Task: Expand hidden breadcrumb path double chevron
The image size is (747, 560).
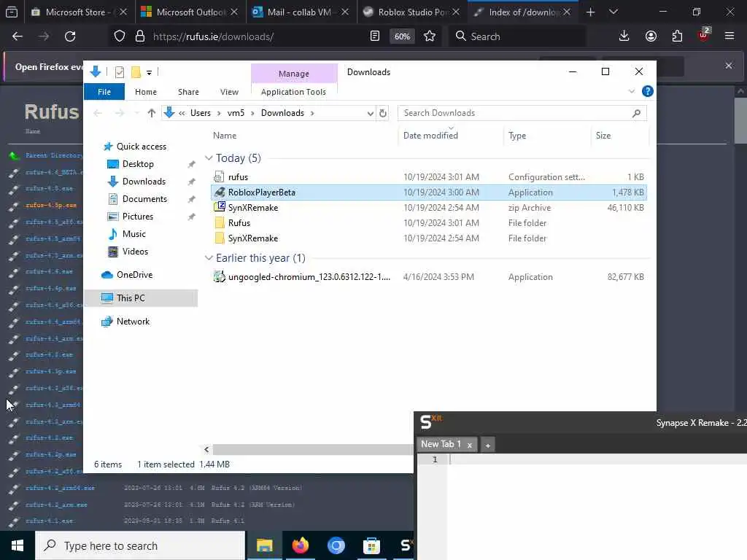Action: 182,113
